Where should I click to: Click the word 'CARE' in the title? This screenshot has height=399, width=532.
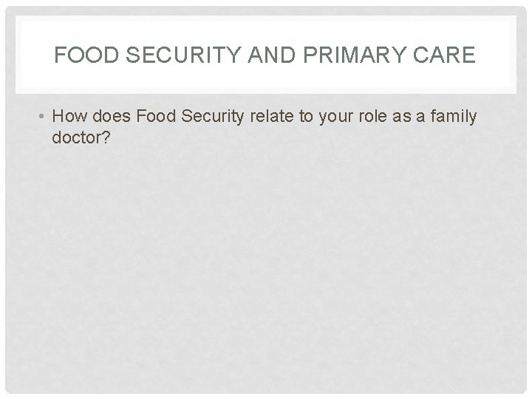(x=444, y=55)
